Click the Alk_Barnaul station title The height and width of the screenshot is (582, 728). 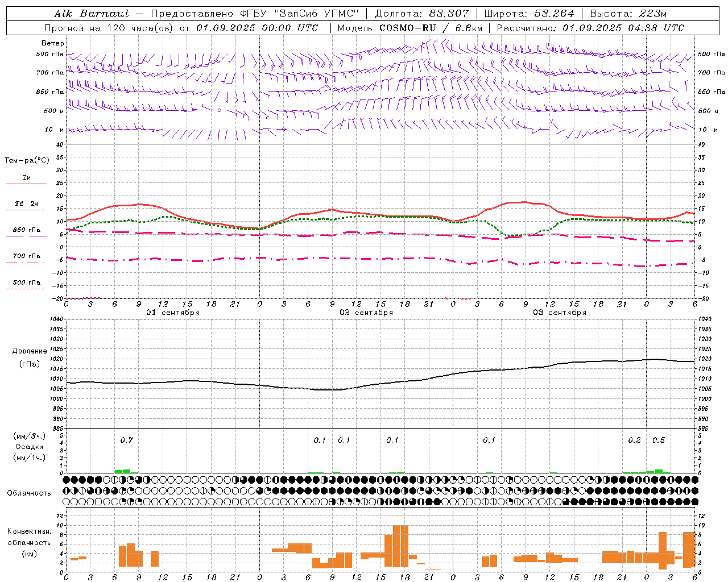click(92, 14)
